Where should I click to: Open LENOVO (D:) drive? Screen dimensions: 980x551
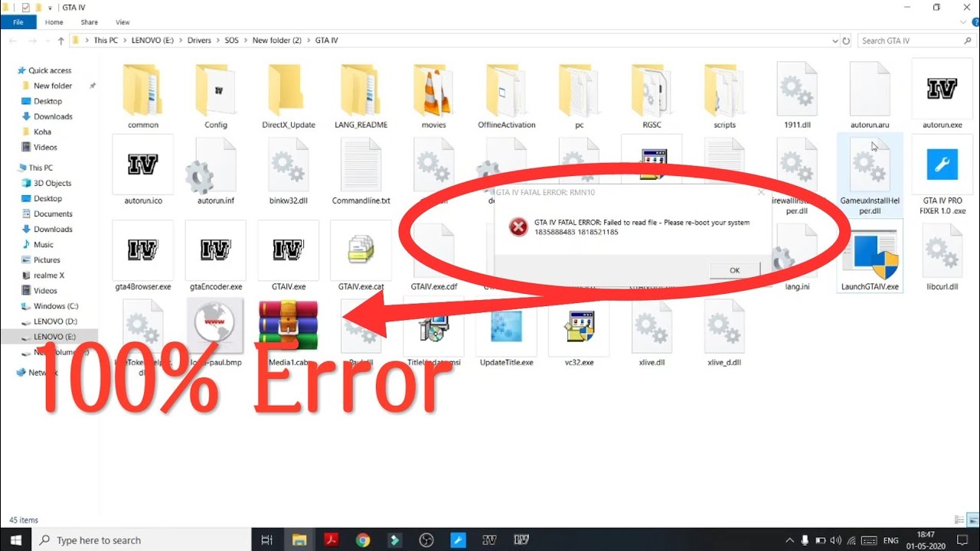(55, 321)
